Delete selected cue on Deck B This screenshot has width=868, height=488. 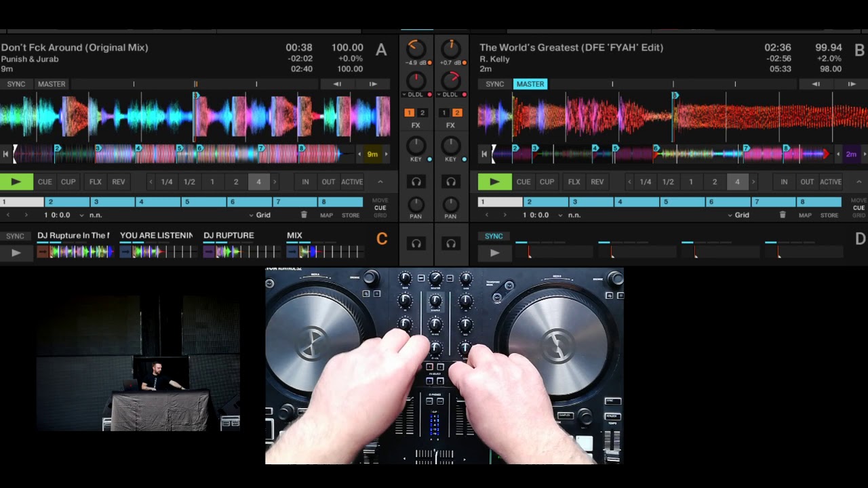782,215
